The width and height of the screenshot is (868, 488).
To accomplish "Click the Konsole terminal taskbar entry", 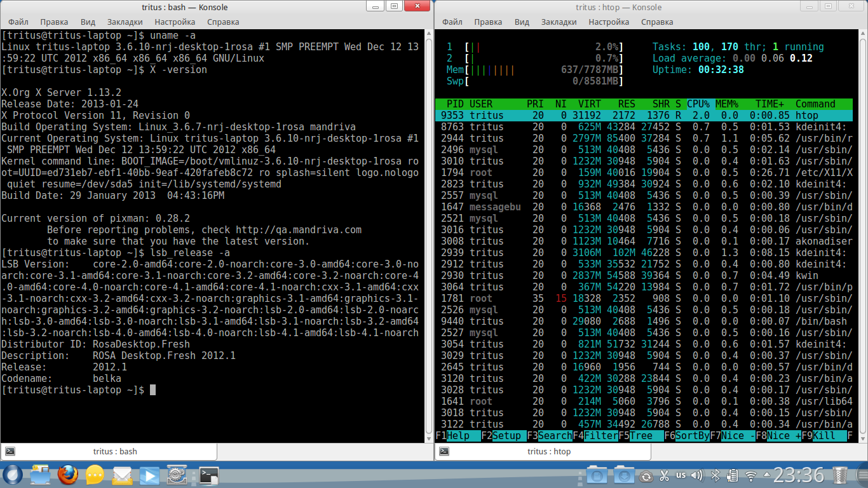I will (208, 475).
